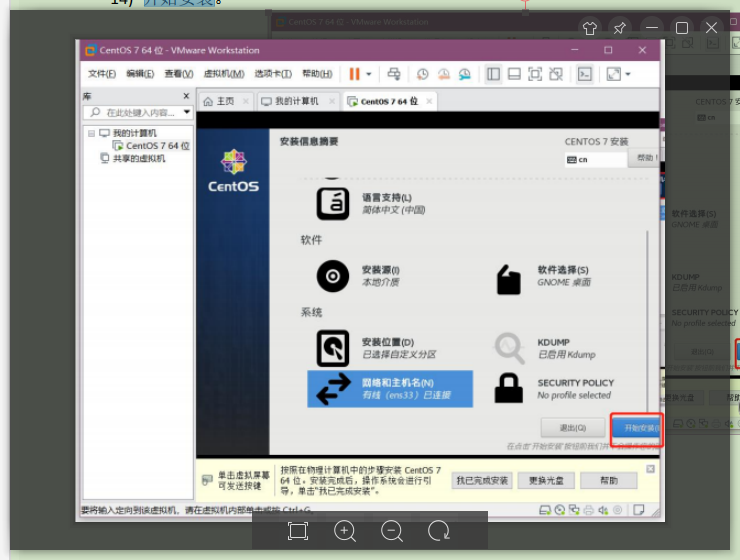This screenshot has width=740, height=560.
Task: Toggle the console view toolbar icon
Action: coord(585,74)
